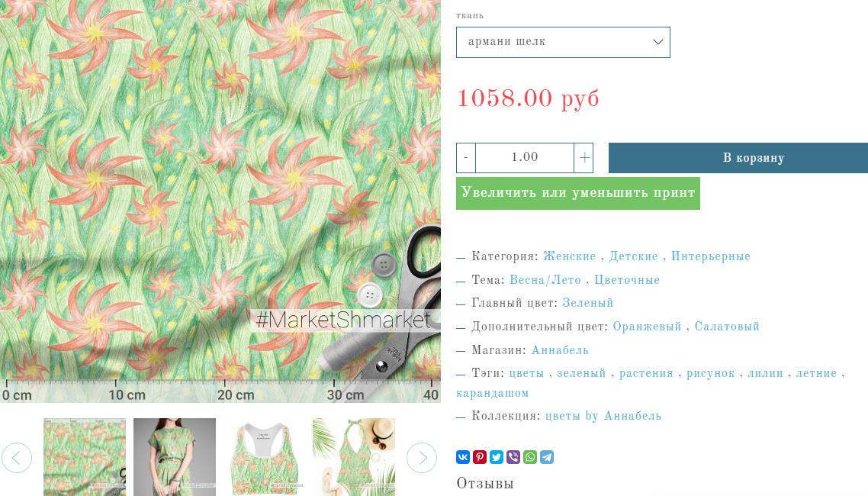The height and width of the screenshot is (496, 868).
Task: Share on VK social icon
Action: pos(463,457)
